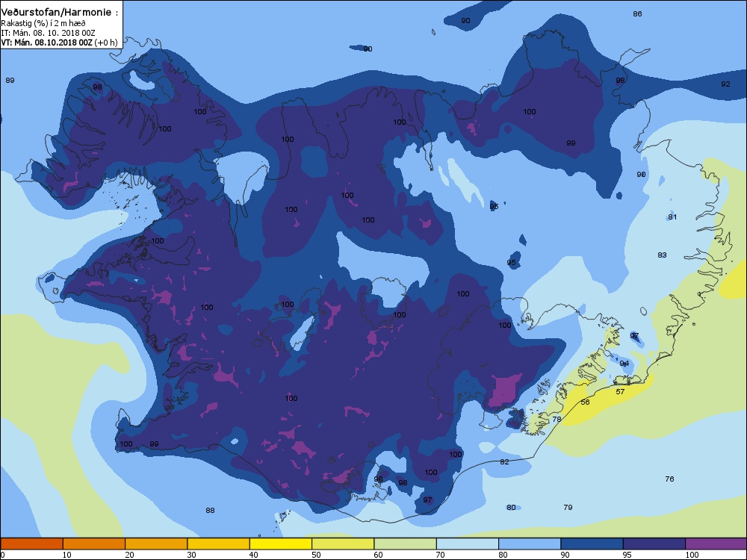Click the 86 humidity value on the map
The height and width of the screenshot is (560, 747).
tap(637, 13)
